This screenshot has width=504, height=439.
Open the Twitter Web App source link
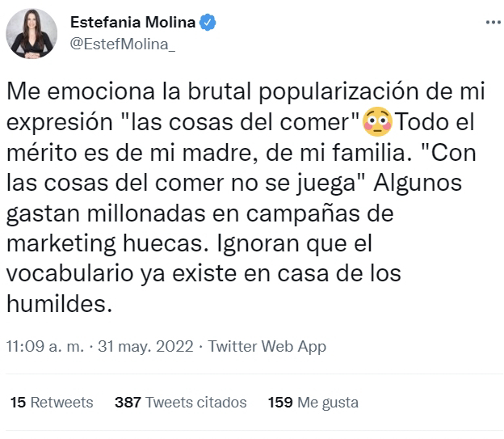tap(267, 347)
